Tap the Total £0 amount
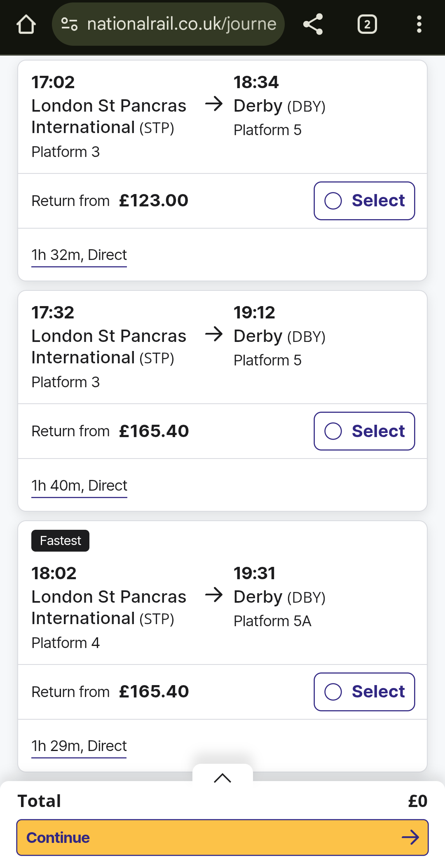 (x=417, y=801)
